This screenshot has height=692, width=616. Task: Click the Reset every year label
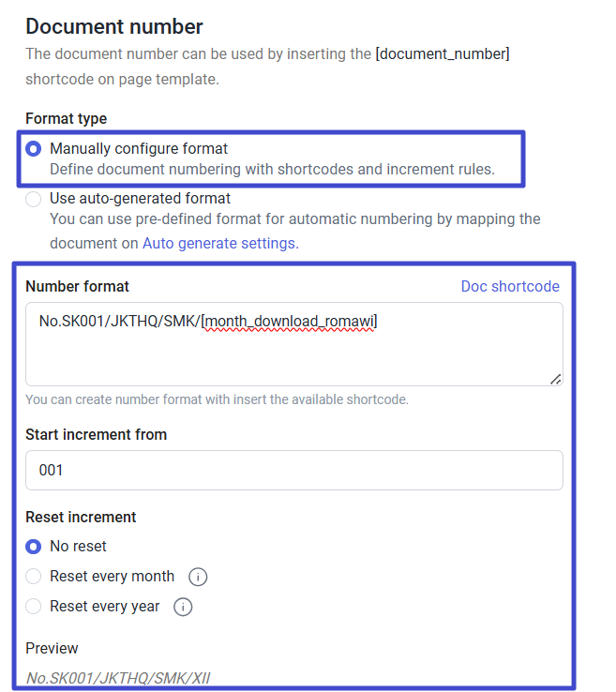coord(104,607)
